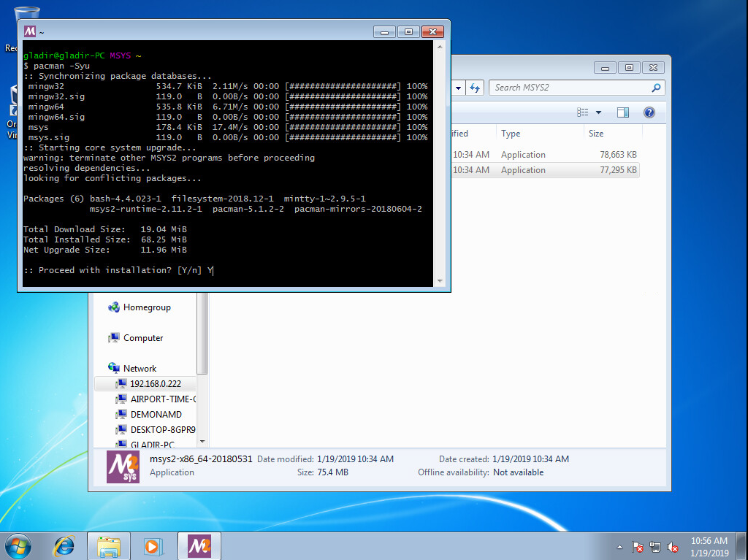Screen dimensions: 748x560
Task: Open Internet Explorer from the taskbar
Action: tap(64, 545)
